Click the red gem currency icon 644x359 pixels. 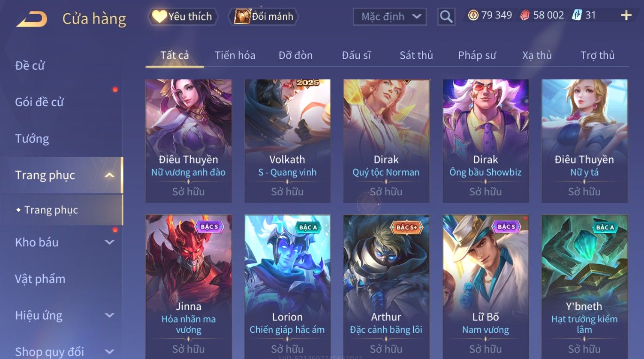point(525,15)
